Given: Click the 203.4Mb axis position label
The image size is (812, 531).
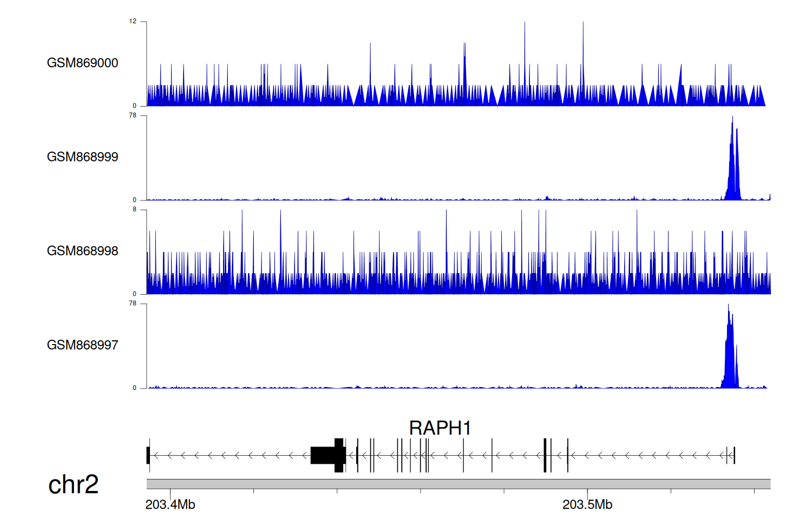Looking at the screenshot, I should pos(170,504).
